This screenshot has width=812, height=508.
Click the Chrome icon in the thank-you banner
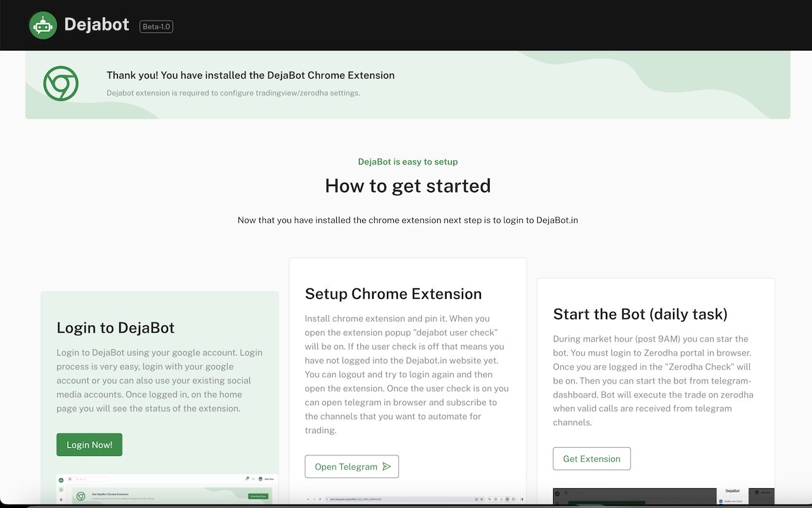[x=60, y=83]
